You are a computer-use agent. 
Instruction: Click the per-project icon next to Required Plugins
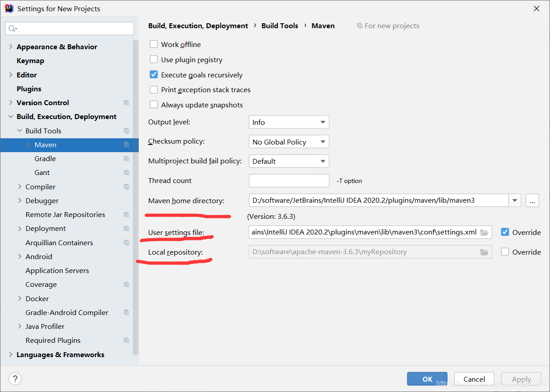pyautogui.click(x=126, y=341)
